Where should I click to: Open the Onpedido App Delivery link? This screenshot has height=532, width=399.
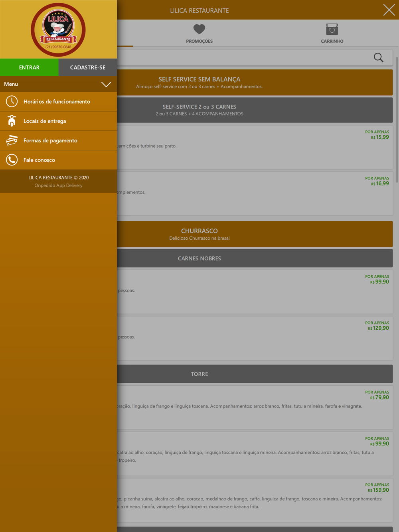(x=58, y=185)
